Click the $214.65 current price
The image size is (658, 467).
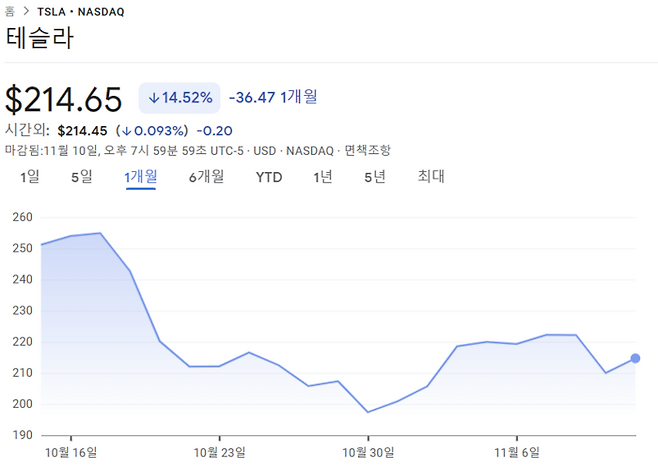tap(63, 99)
